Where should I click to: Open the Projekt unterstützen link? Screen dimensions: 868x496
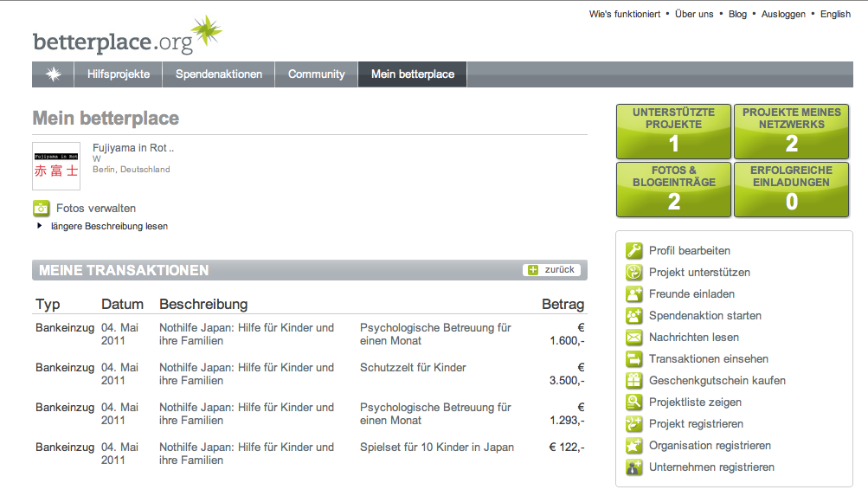(700, 273)
